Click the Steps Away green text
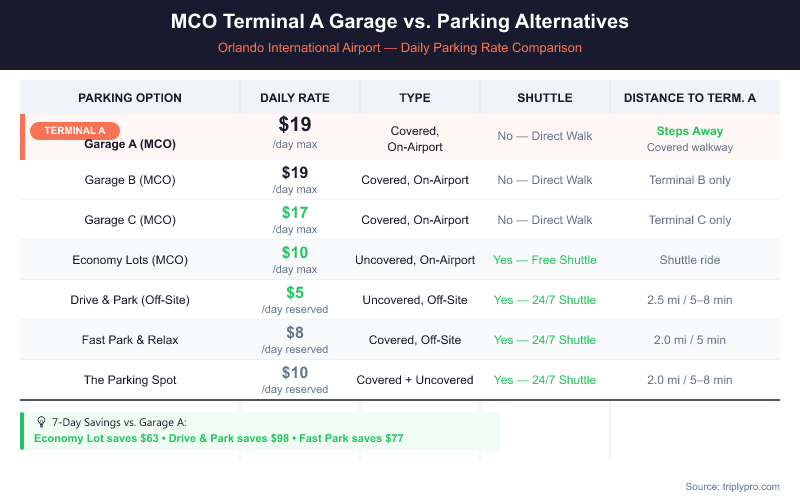 pyautogui.click(x=690, y=131)
